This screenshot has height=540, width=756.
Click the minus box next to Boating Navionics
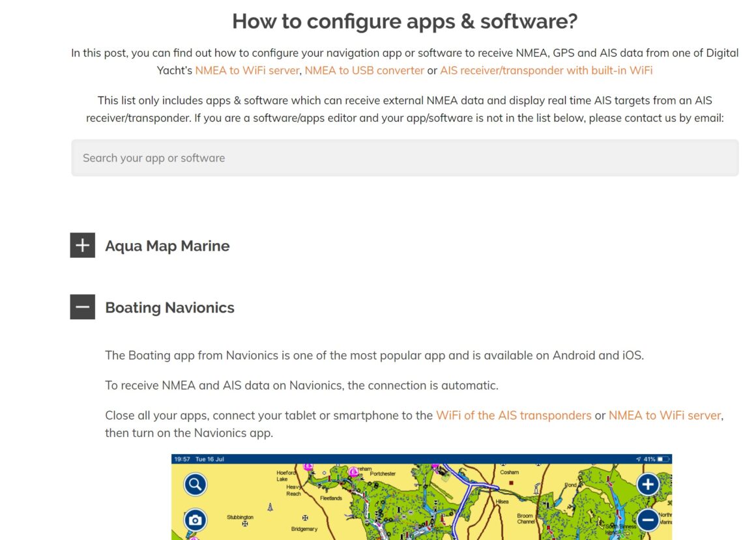tap(82, 307)
